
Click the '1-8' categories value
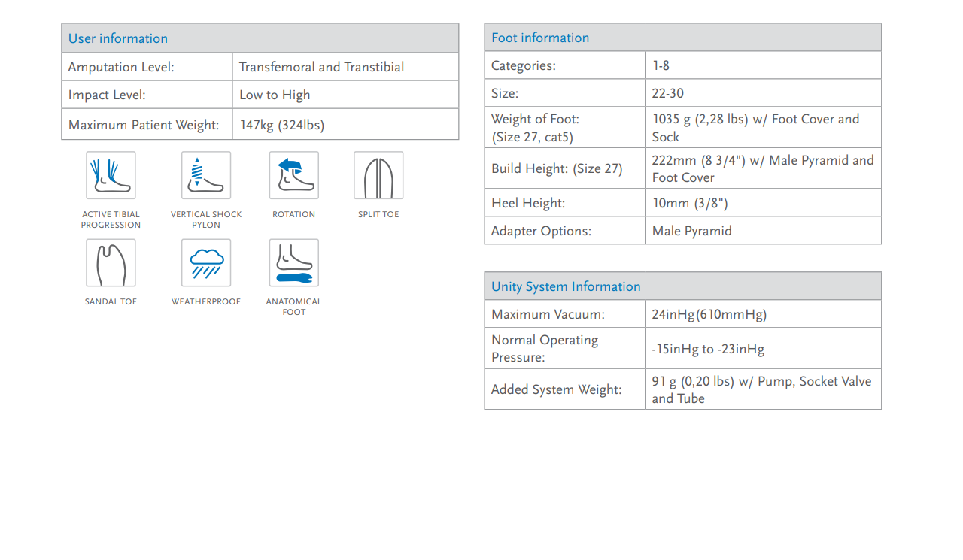point(661,65)
